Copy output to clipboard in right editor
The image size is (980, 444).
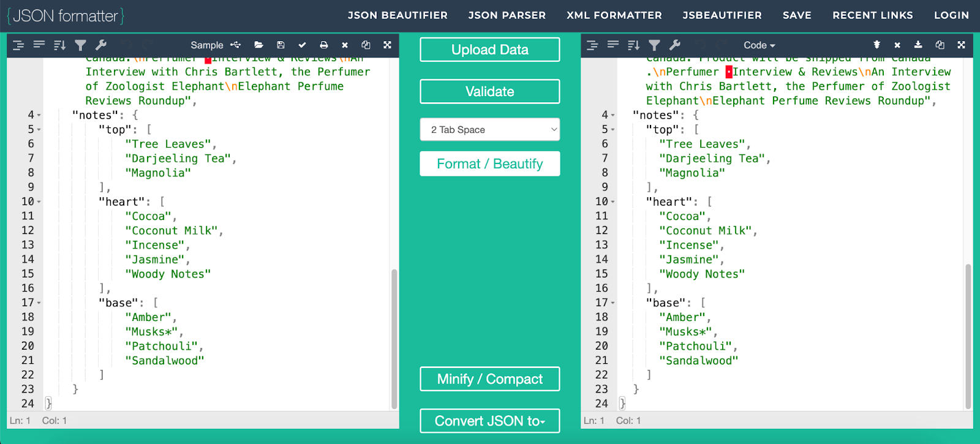(x=940, y=45)
